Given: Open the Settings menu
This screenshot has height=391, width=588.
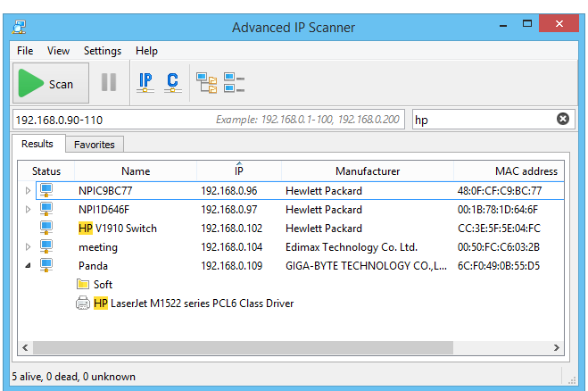Looking at the screenshot, I should tap(103, 51).
